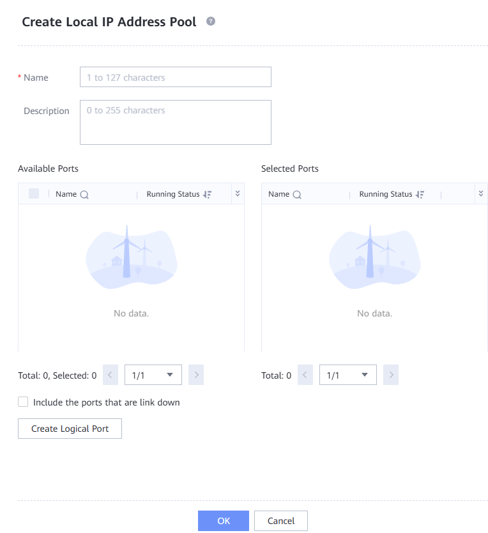Open the Available Ports page dropdown
488x533 pixels.
pyautogui.click(x=153, y=375)
